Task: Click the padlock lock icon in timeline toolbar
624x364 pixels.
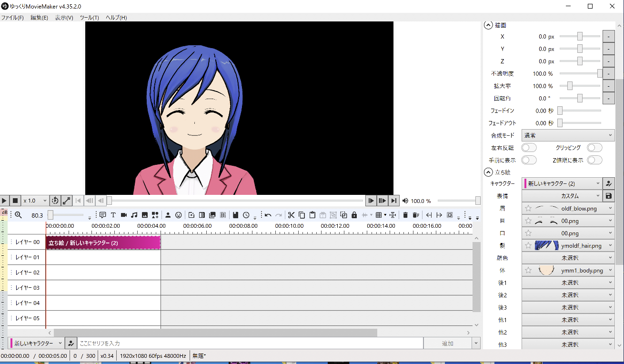Action: coord(354,215)
